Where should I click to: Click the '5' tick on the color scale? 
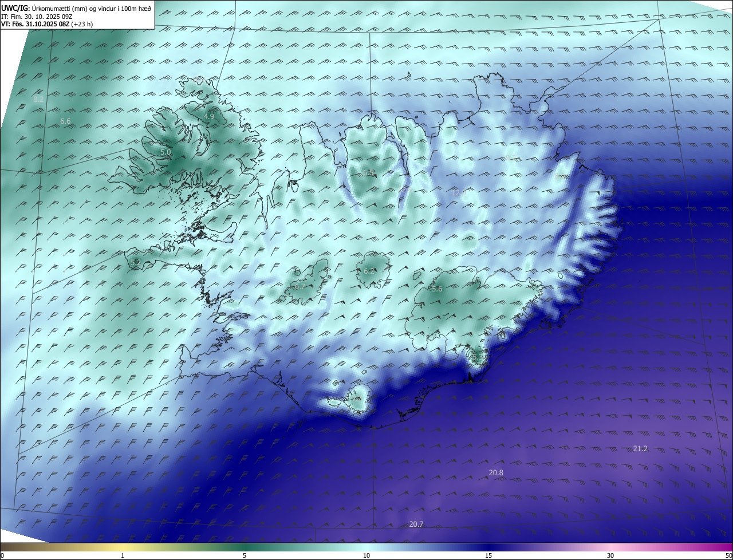[245, 555]
